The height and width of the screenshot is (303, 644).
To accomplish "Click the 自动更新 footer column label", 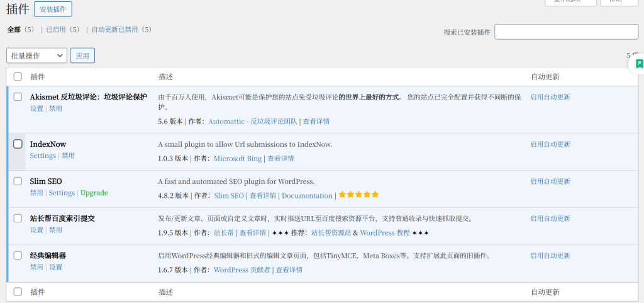I will click(545, 292).
